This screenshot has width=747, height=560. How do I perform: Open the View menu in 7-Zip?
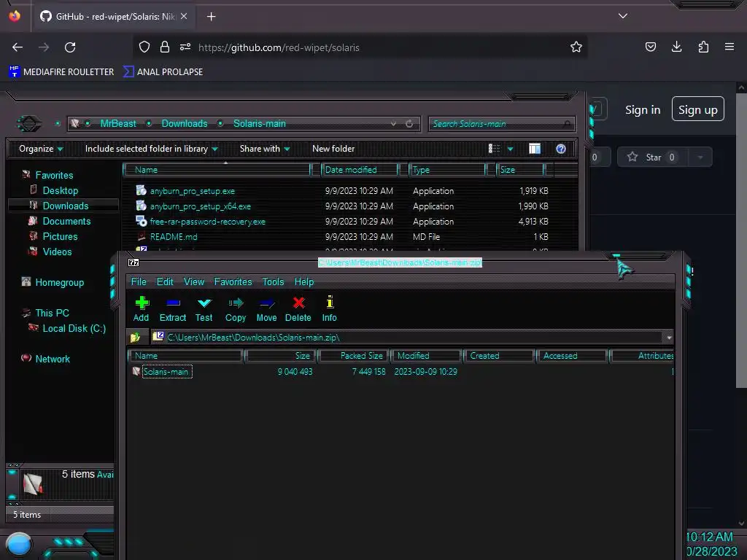point(194,281)
